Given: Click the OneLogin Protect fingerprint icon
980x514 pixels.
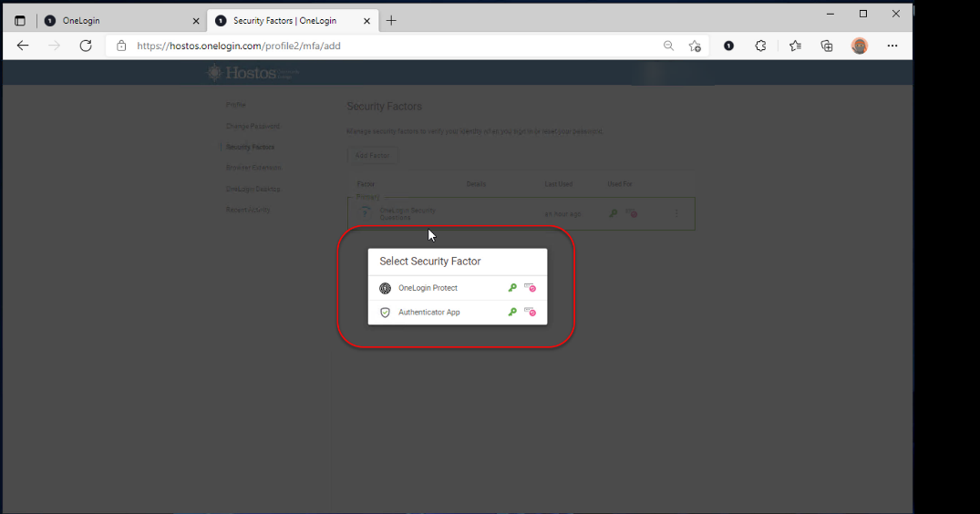Looking at the screenshot, I should tap(385, 288).
